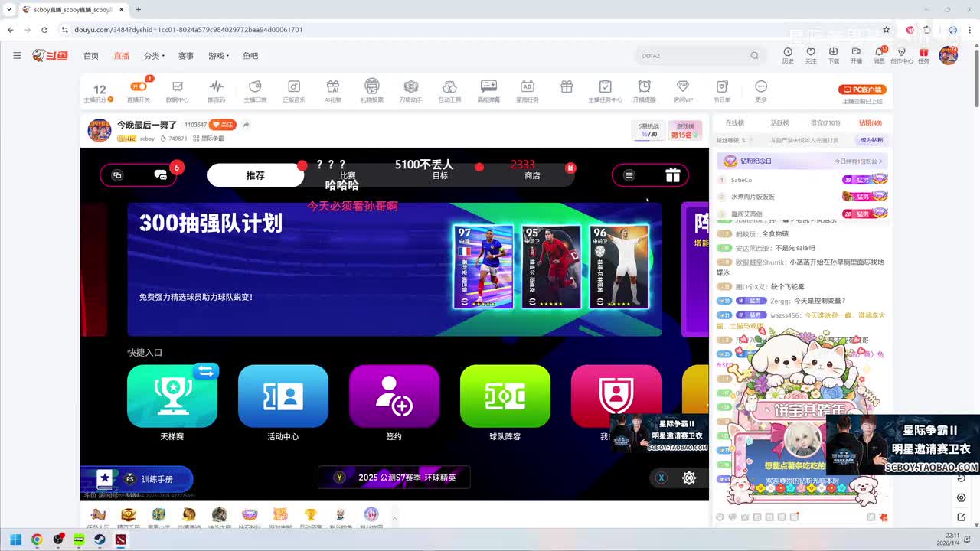Screen dimensions: 980x551
Task: Click the orange 关注 follow button
Action: (223, 125)
